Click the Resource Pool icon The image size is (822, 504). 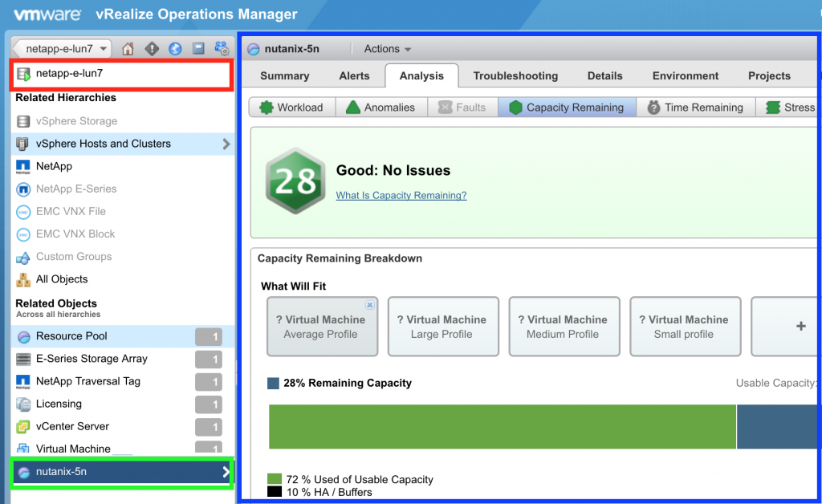tap(23, 336)
